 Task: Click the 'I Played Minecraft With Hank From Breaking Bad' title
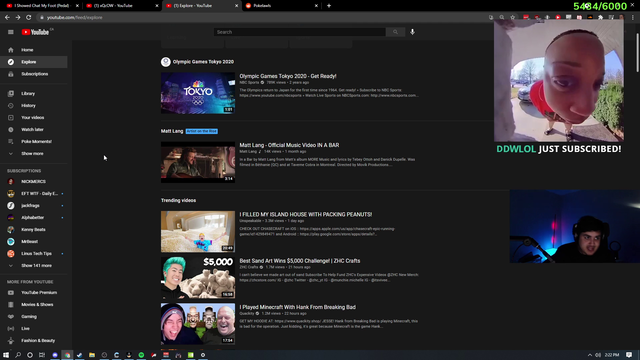pos(297,307)
